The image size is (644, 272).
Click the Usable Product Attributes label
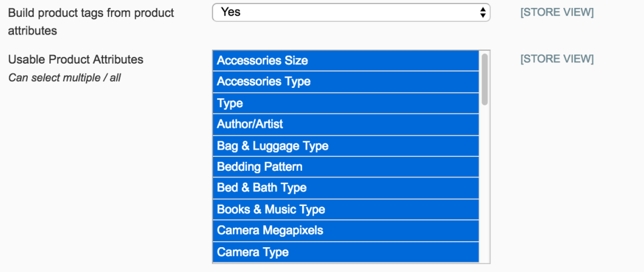pyautogui.click(x=75, y=59)
